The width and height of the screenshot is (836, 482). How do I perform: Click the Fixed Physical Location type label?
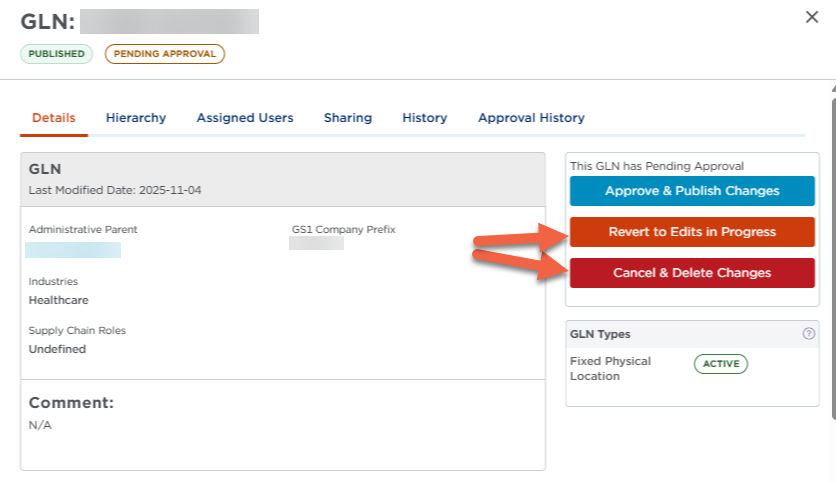pyautogui.click(x=610, y=368)
